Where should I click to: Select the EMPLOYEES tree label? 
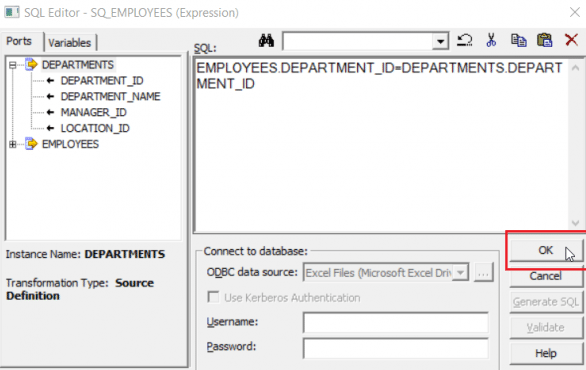point(70,144)
